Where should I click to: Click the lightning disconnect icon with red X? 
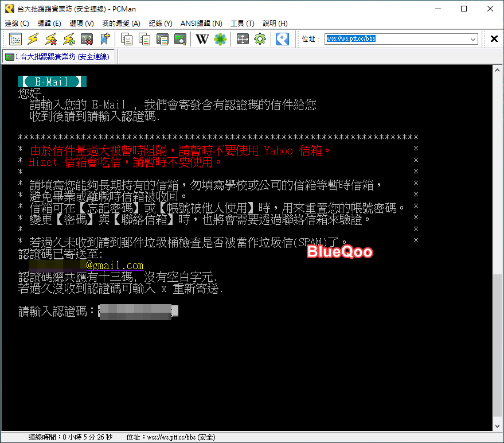51,39
